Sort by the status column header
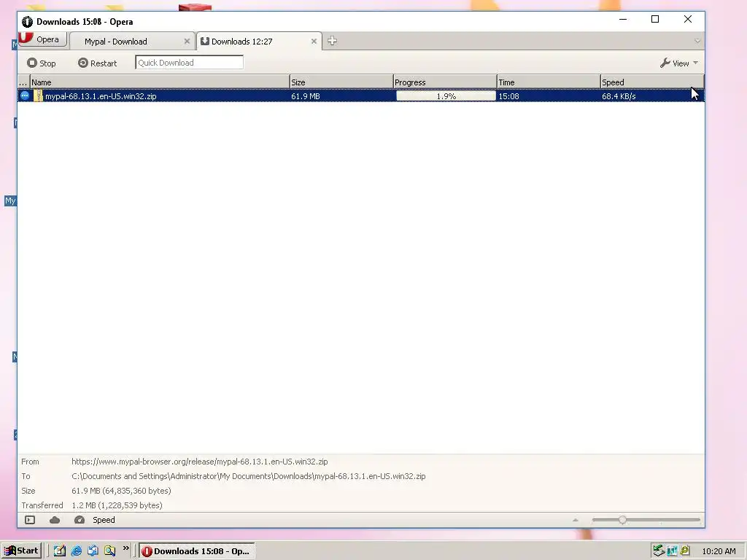The width and height of the screenshot is (747, 560). pos(24,82)
